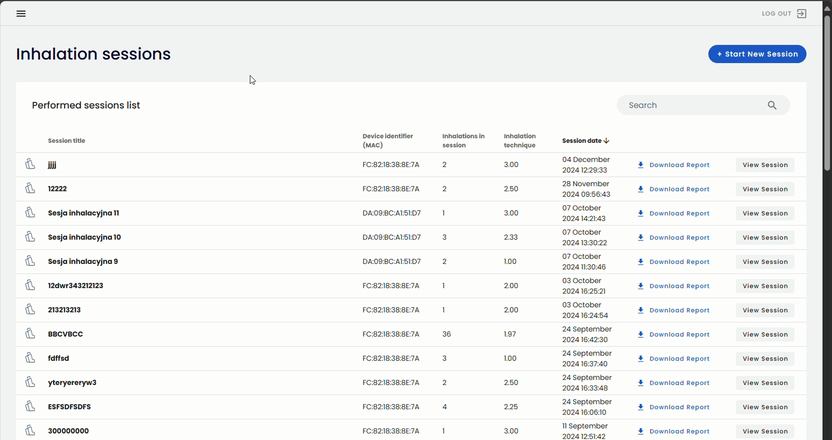Open the hamburger navigation menu

tap(21, 14)
